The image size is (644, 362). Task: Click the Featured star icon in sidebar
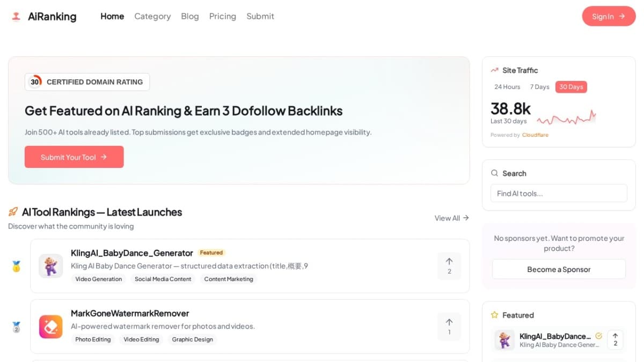coord(495,315)
